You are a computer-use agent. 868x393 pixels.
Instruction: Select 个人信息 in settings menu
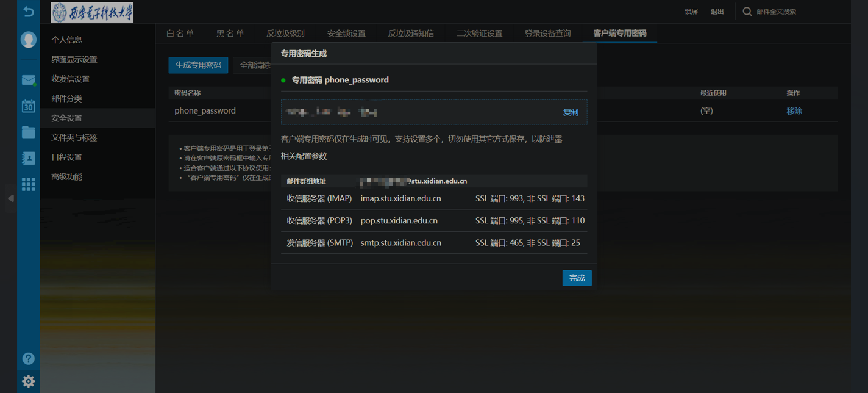pos(66,40)
